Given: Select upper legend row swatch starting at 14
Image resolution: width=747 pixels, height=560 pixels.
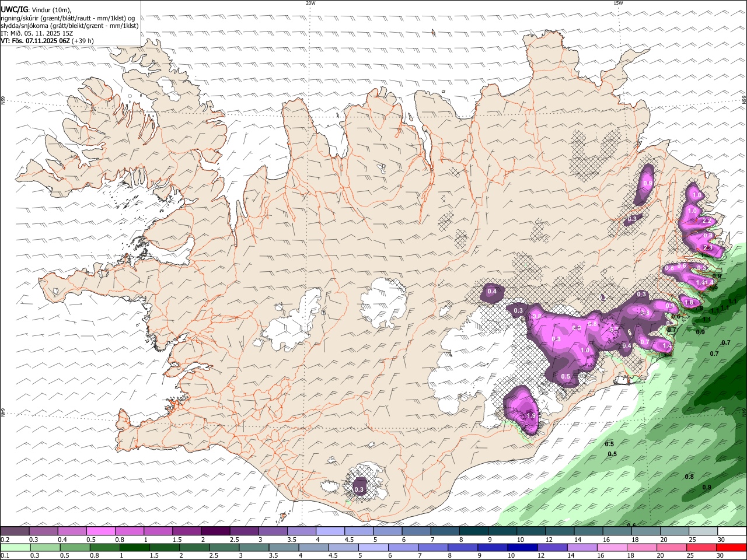Looking at the screenshot, I should (x=589, y=531).
